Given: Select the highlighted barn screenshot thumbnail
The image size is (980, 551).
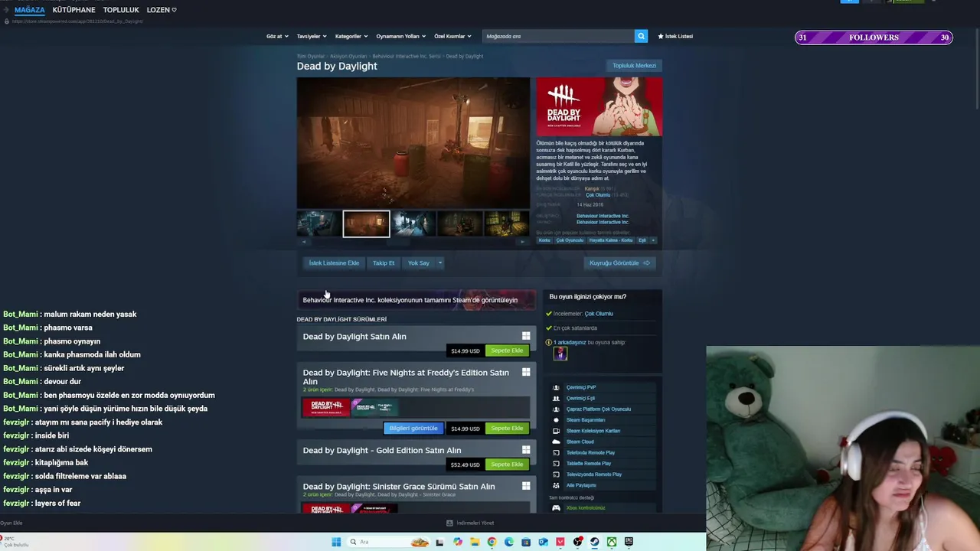Looking at the screenshot, I should pyautogui.click(x=366, y=223).
